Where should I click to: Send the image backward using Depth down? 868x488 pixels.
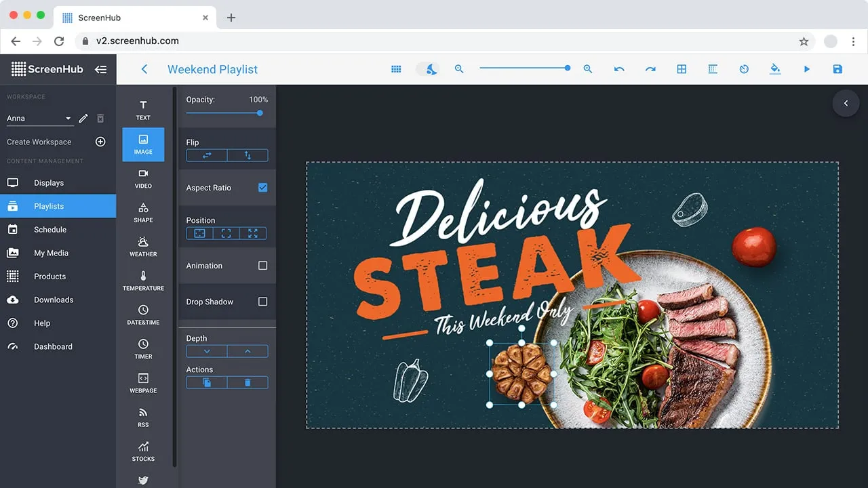(x=206, y=351)
